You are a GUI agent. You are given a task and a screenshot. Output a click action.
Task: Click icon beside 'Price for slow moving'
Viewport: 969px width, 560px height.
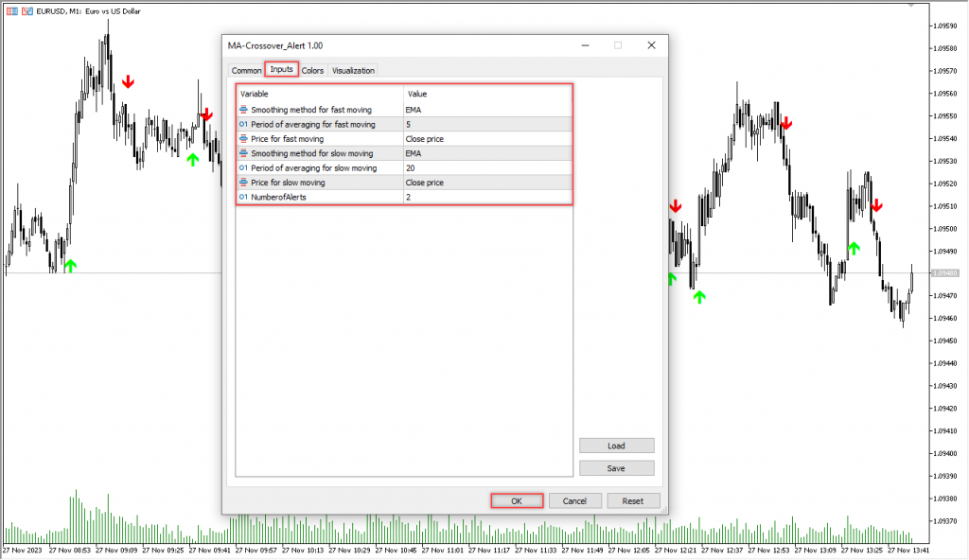243,183
